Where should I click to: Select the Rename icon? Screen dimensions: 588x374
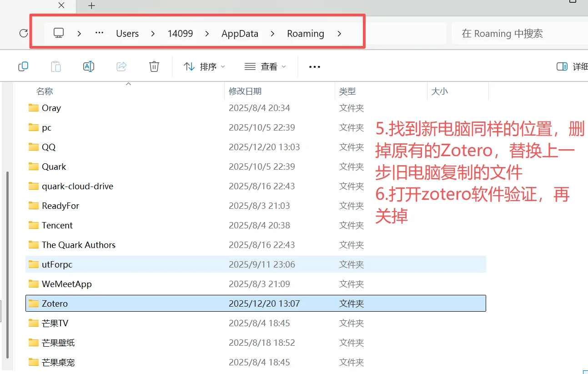(89, 66)
